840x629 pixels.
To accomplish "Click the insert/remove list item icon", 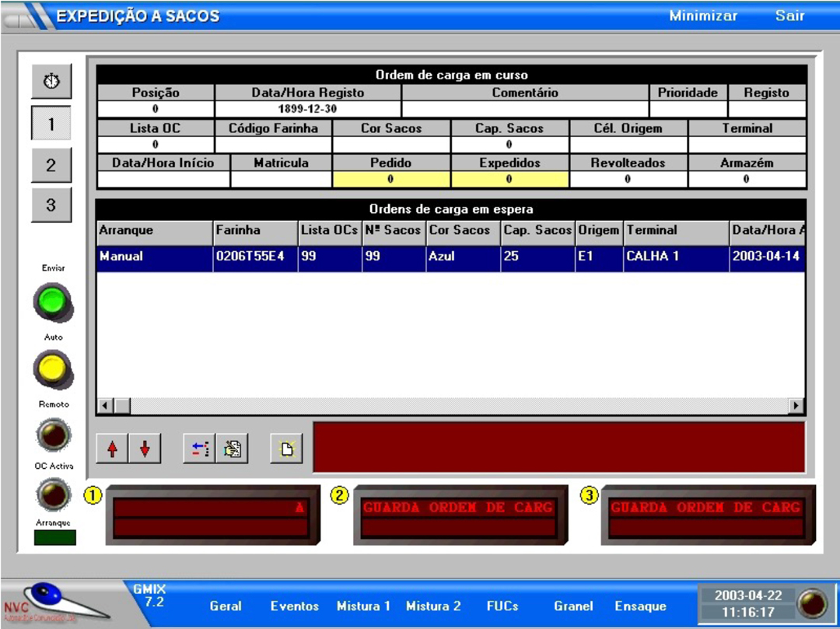I will click(x=200, y=449).
